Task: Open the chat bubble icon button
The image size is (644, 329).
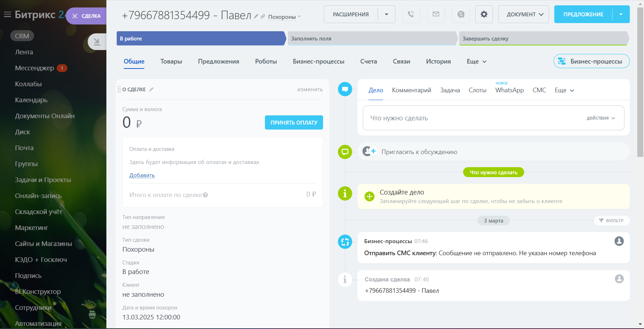Action: pyautogui.click(x=461, y=14)
